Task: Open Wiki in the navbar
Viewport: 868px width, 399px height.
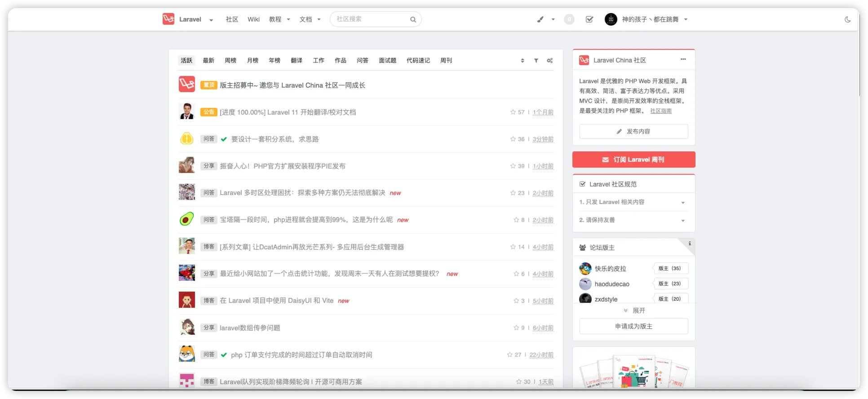Action: (x=253, y=19)
